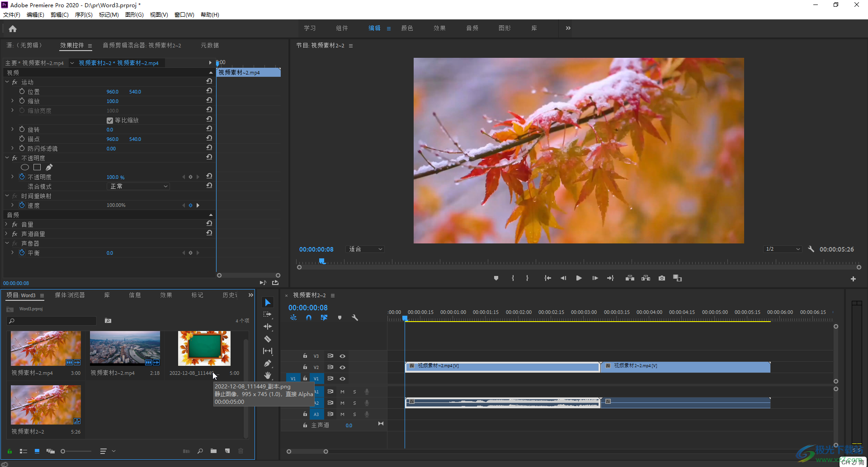Create 4-point polygon opacity mask
This screenshot has width=868, height=467.
[x=37, y=167]
